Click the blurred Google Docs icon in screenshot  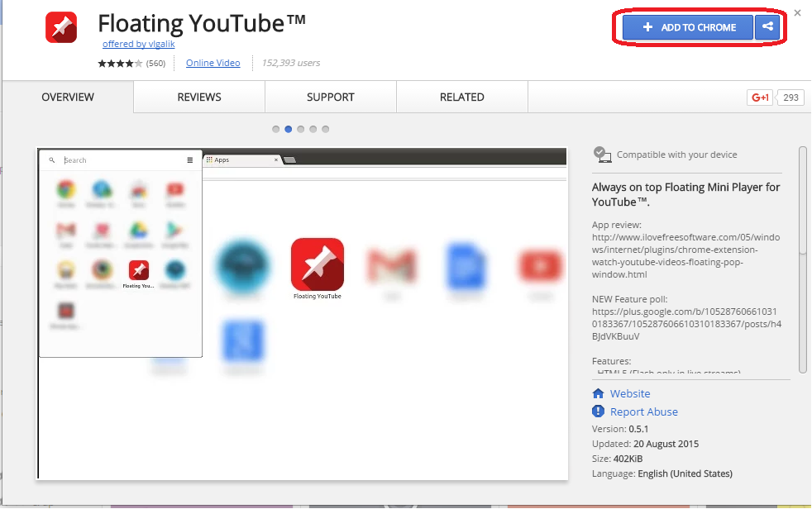point(466,266)
